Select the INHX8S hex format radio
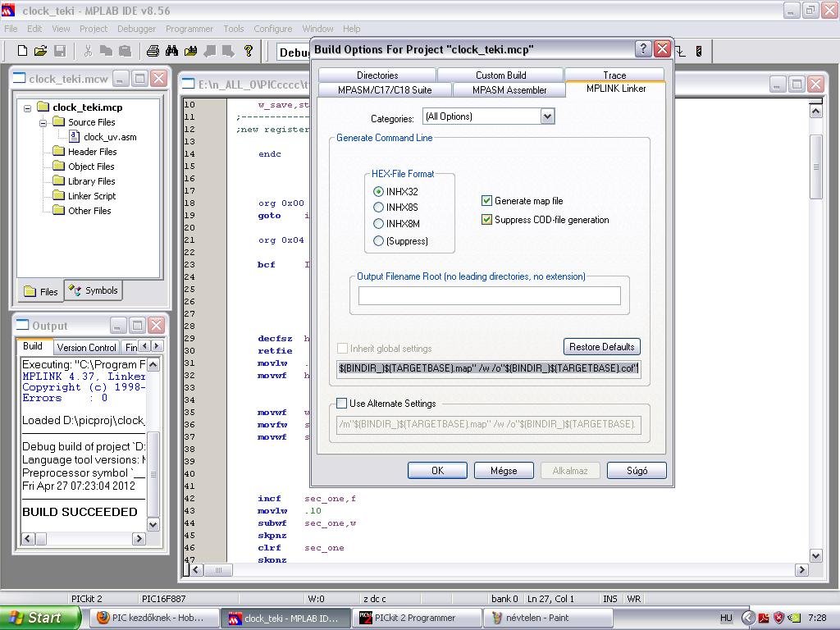840x630 pixels. click(378, 208)
